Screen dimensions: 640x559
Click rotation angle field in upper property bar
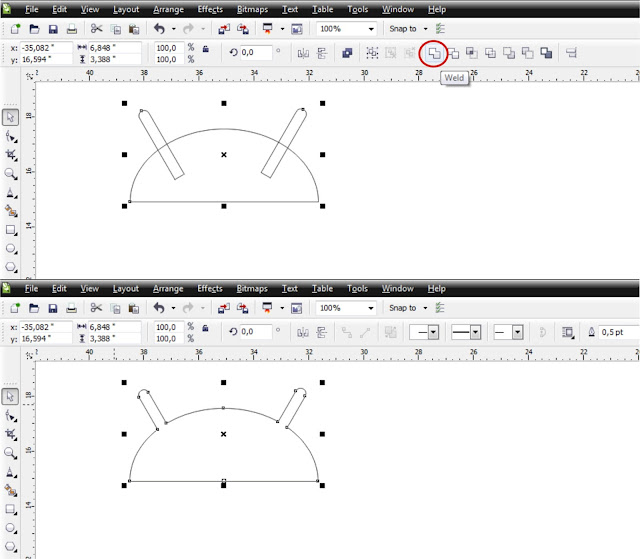tap(256, 53)
